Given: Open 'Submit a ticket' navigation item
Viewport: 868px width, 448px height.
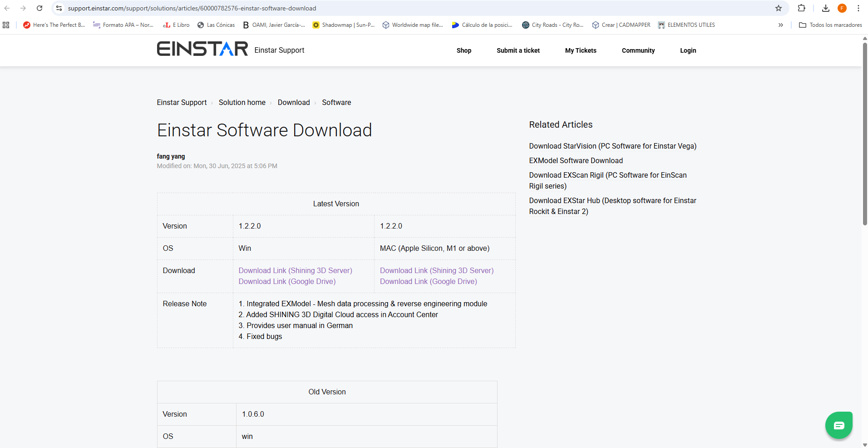Looking at the screenshot, I should (518, 50).
